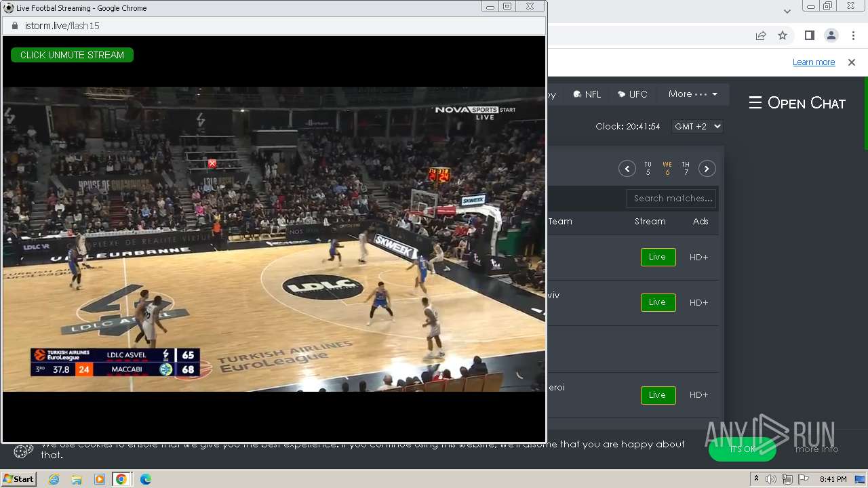This screenshot has height=488, width=868.
Task: Click the Ads column header
Action: click(x=701, y=222)
